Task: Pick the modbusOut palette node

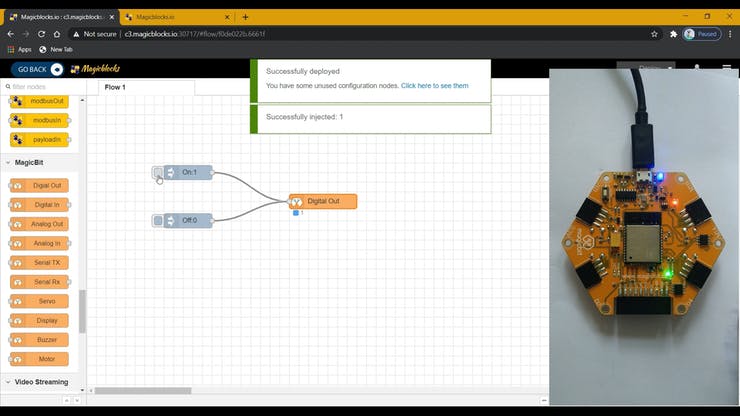Action: 40,101
